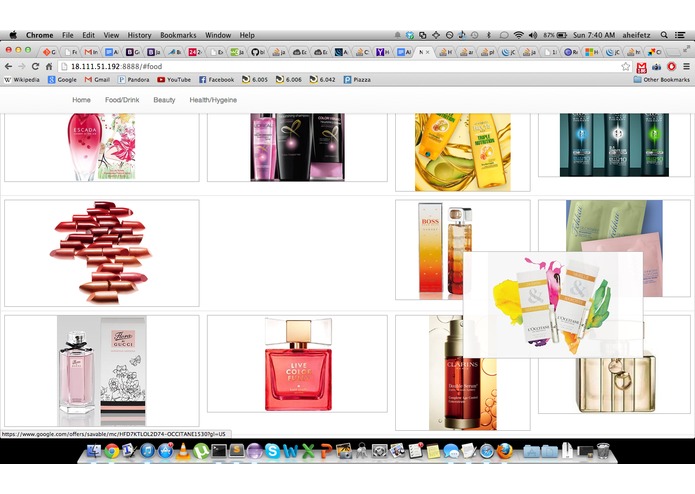The height and width of the screenshot is (494, 695).
Task: Switch to the GitHub tab
Action: [258, 52]
